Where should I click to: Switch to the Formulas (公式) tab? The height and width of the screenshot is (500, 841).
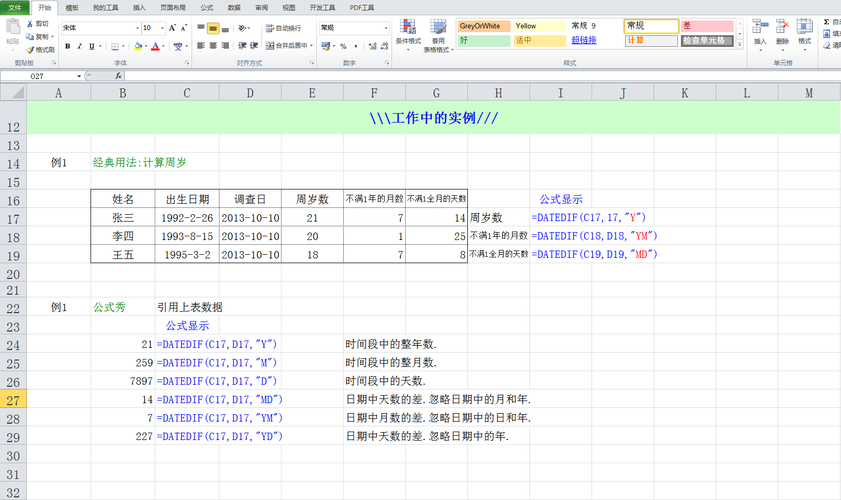pyautogui.click(x=206, y=8)
